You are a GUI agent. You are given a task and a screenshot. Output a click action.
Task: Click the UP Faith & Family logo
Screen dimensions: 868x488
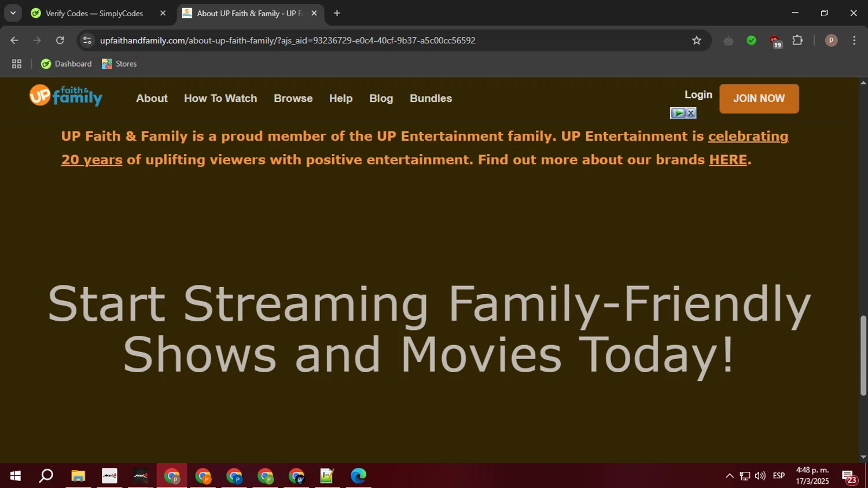click(x=66, y=96)
